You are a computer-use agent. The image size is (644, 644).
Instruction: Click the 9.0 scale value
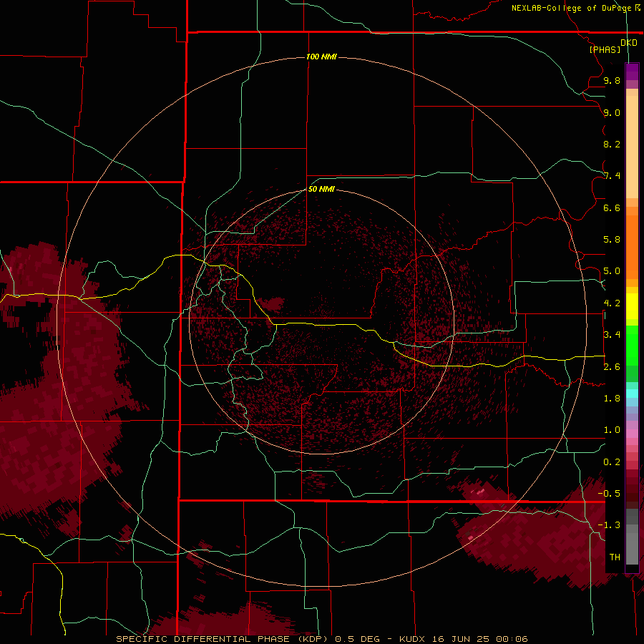[x=612, y=112]
